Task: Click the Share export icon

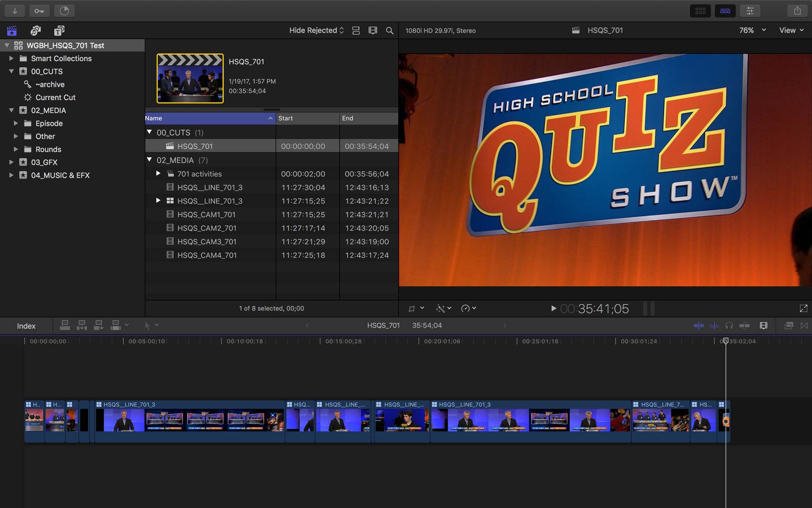Action: point(797,11)
